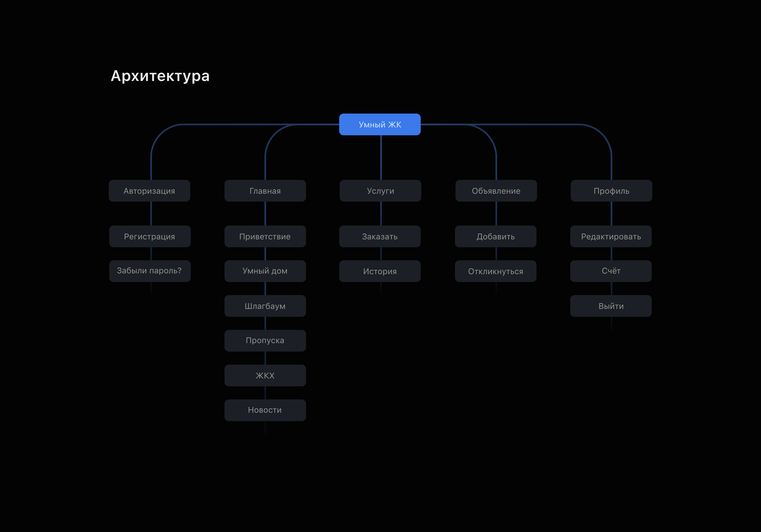Image resolution: width=761 pixels, height=532 pixels.
Task: Click the Приветствие node
Action: point(265,236)
